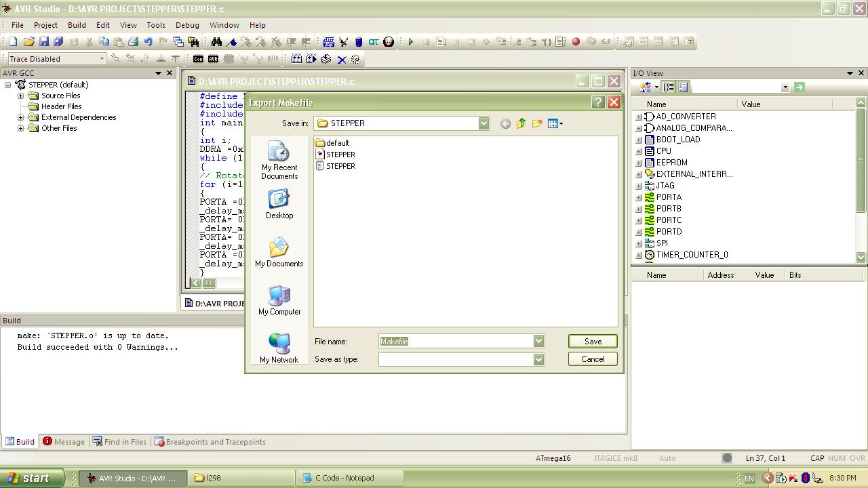Click the Open File folder icon

click(28, 41)
